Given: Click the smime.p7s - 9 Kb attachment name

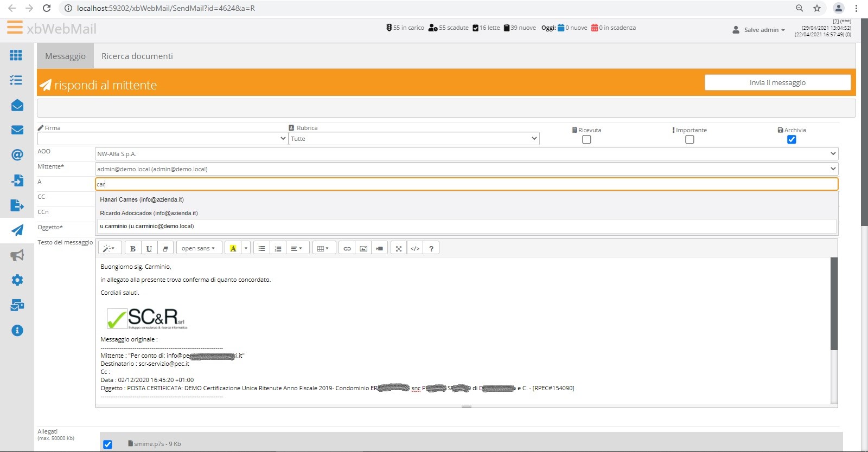Looking at the screenshot, I should 155,444.
